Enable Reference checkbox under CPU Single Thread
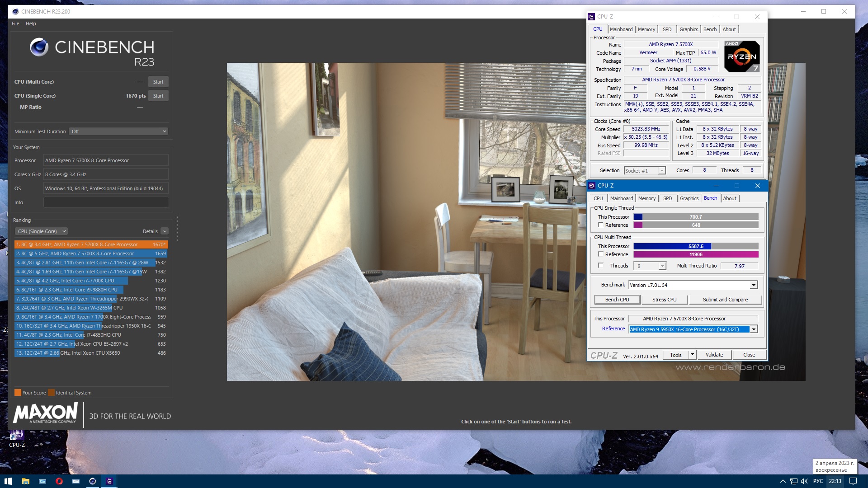 pos(601,225)
